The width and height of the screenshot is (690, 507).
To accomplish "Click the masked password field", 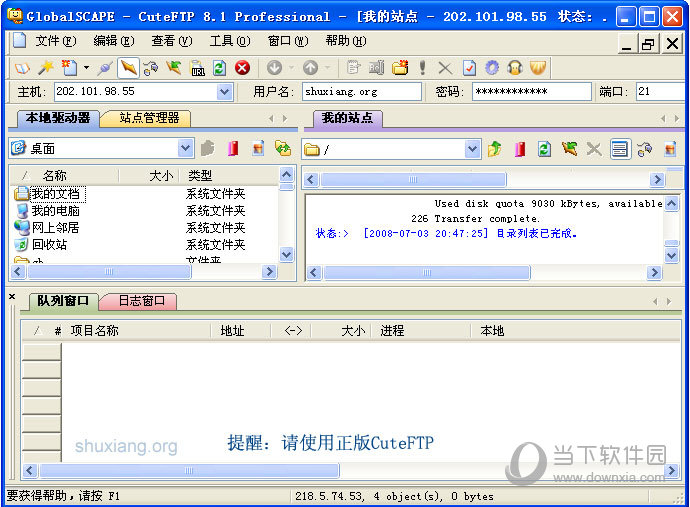I will tap(532, 92).
